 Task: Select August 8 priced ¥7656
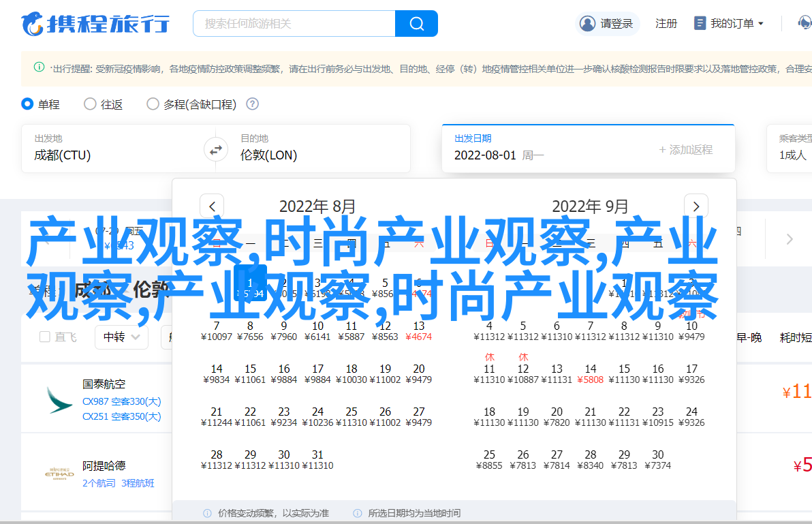tap(250, 331)
